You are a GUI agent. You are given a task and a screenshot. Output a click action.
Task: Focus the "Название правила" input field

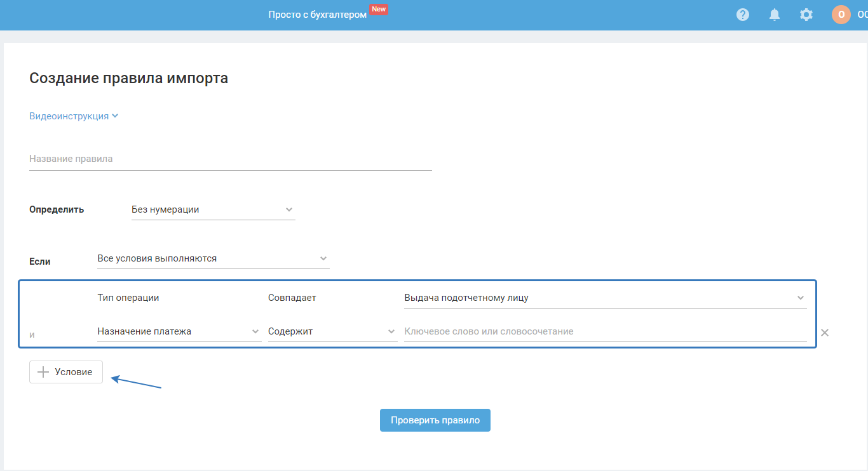231,159
